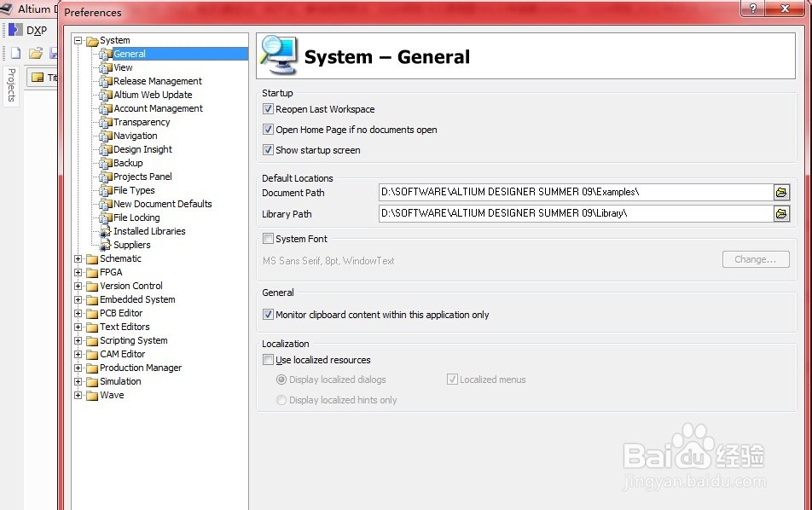Select Projects Panel tree item

coord(142,177)
